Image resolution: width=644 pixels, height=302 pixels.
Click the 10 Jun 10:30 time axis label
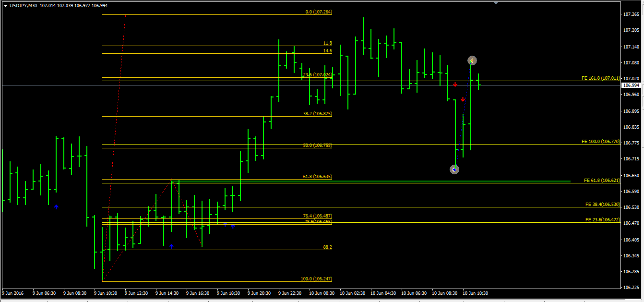tap(475, 293)
